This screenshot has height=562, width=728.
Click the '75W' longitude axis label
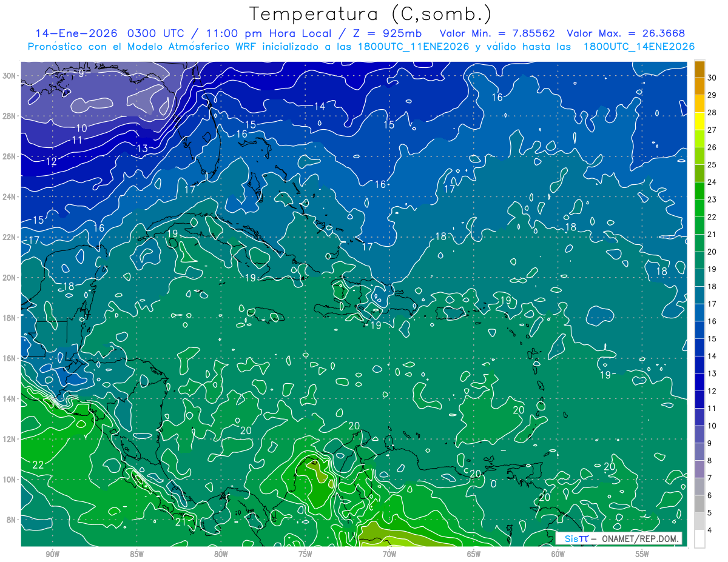pos(305,554)
